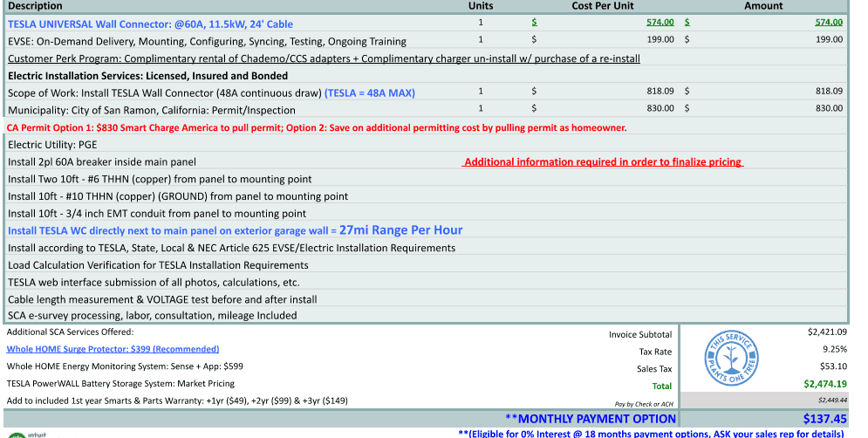868x438 pixels.
Task: Click the 0% Interest 18 months eligibility note
Action: point(651,434)
